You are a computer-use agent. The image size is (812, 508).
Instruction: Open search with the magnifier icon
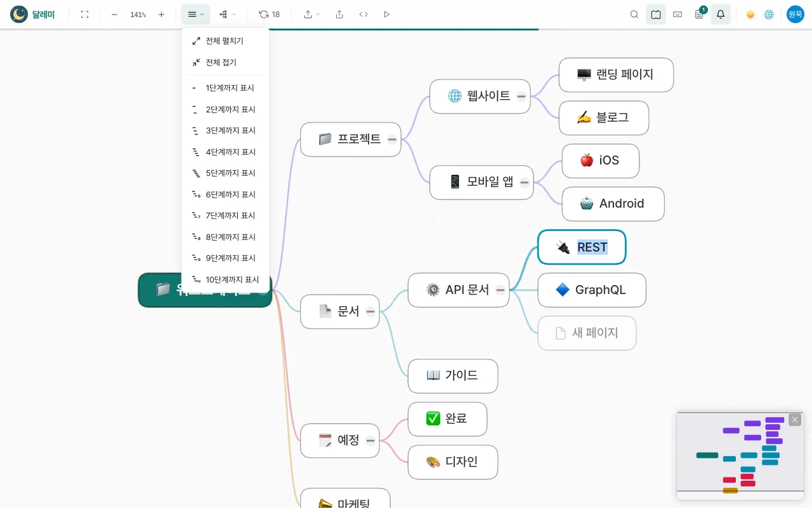click(634, 14)
